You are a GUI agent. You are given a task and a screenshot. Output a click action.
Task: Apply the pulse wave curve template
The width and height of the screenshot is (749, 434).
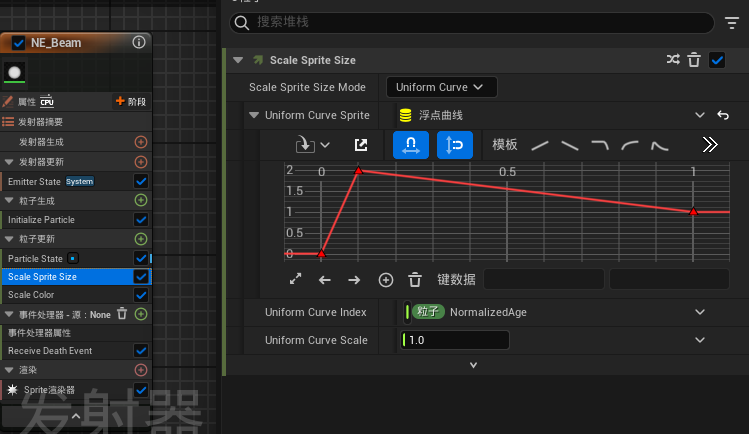[x=660, y=145]
